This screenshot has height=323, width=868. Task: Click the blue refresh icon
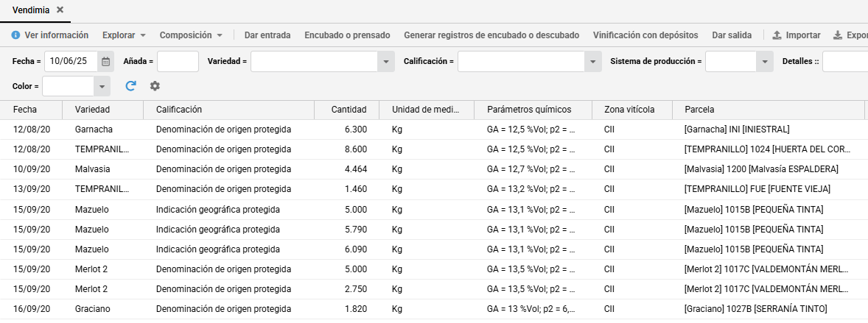pyautogui.click(x=130, y=86)
